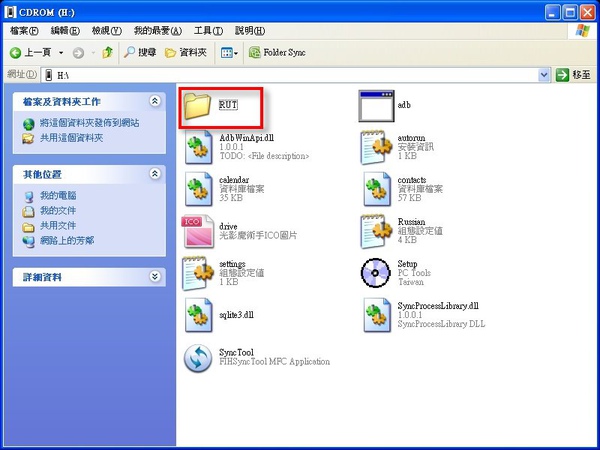The image size is (600, 450).
Task: Collapse the 檔案及資料夾工作 panel
Action: point(154,101)
